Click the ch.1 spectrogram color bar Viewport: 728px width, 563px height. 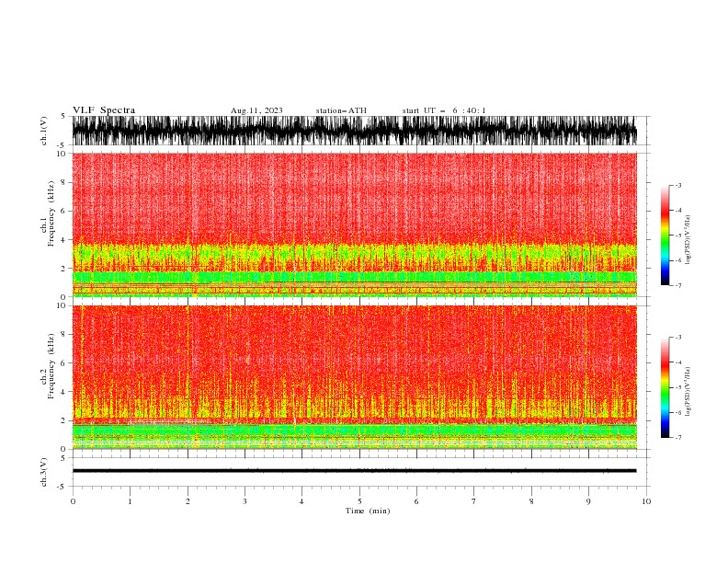(x=665, y=236)
